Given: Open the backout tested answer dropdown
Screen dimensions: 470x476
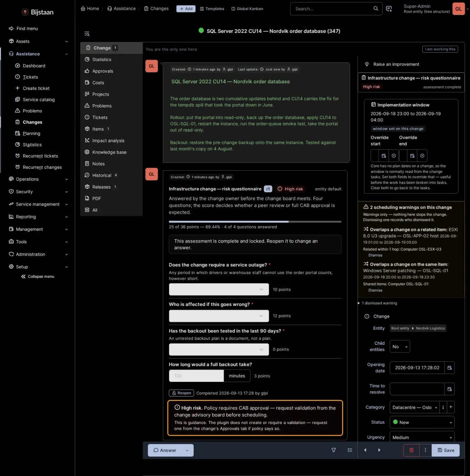Looking at the screenshot, I should coord(219,350).
